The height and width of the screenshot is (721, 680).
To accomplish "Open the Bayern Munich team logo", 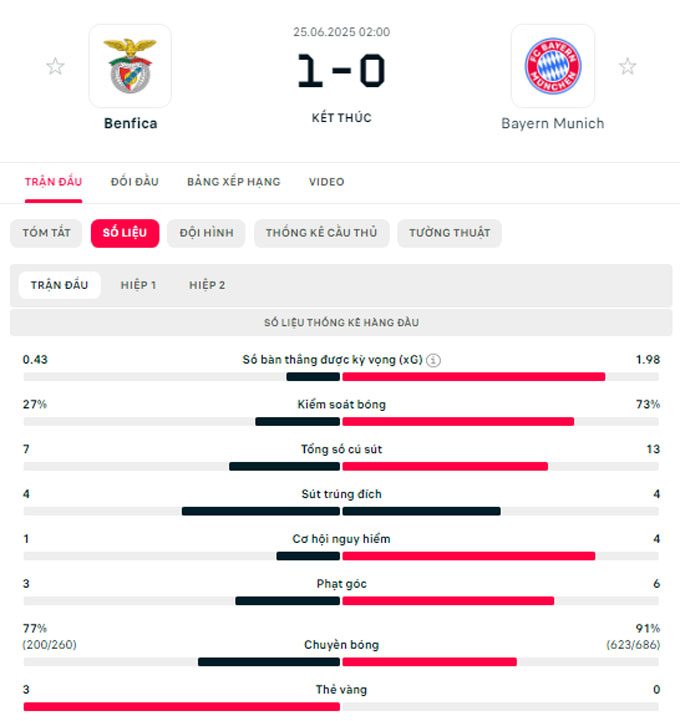I will click(553, 66).
